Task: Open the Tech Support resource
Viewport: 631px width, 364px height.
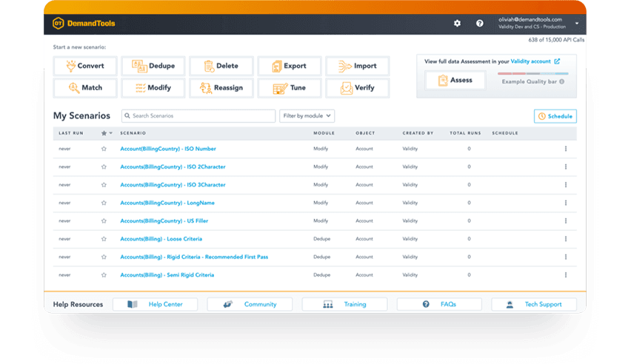Action: coord(534,305)
